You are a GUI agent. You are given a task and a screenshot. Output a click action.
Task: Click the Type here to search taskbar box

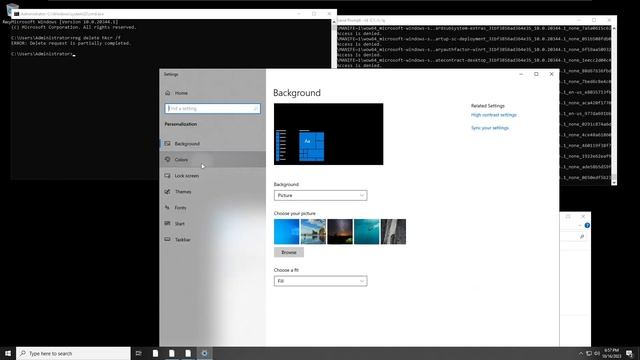point(73,353)
